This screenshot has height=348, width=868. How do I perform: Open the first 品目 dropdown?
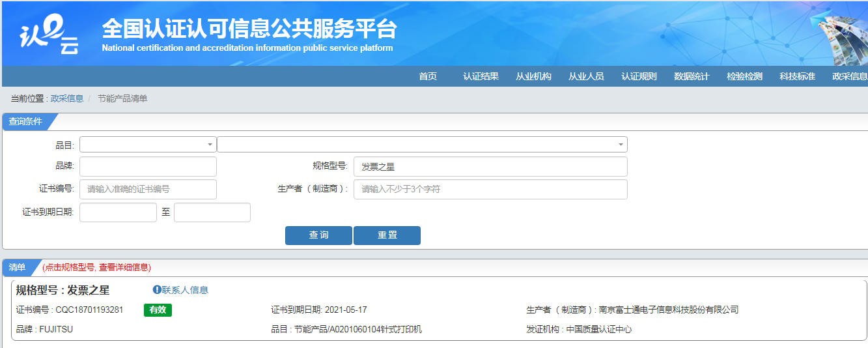[x=148, y=144]
